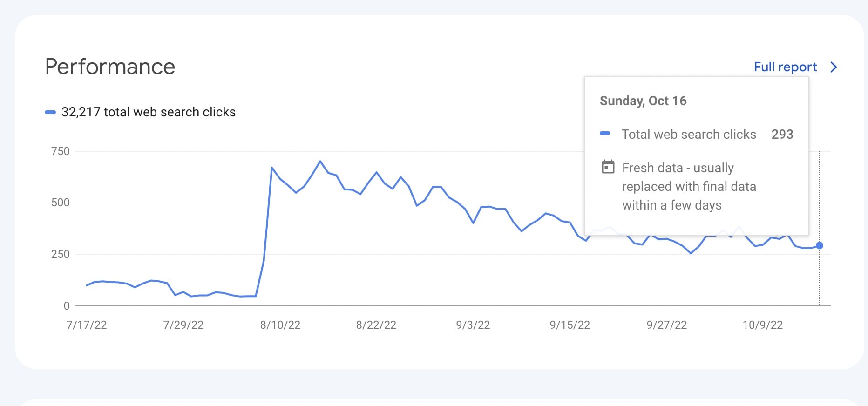Screen dimensions: 868x406
Task: Click the 'Sunday, Oct 16' tooltip header
Action: point(644,101)
